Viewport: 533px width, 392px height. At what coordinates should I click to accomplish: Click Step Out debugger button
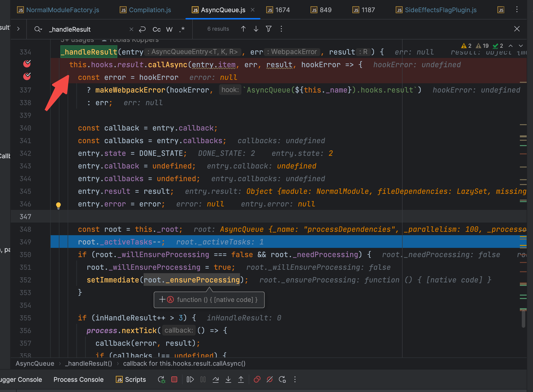tap(241, 379)
